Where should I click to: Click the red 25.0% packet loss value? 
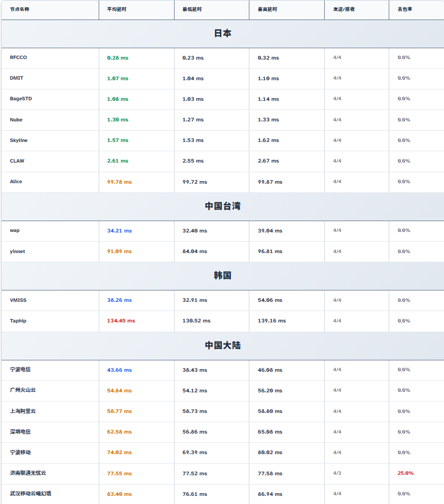tap(405, 473)
